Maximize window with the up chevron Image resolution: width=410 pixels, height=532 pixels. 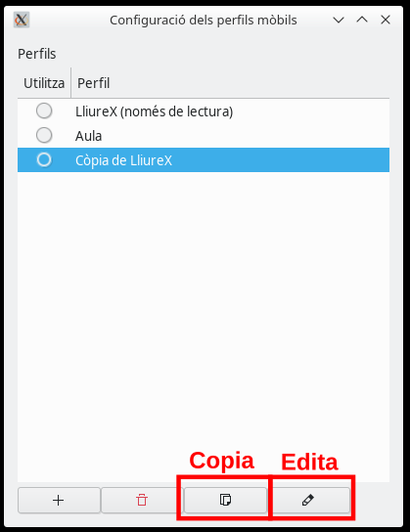point(362,20)
